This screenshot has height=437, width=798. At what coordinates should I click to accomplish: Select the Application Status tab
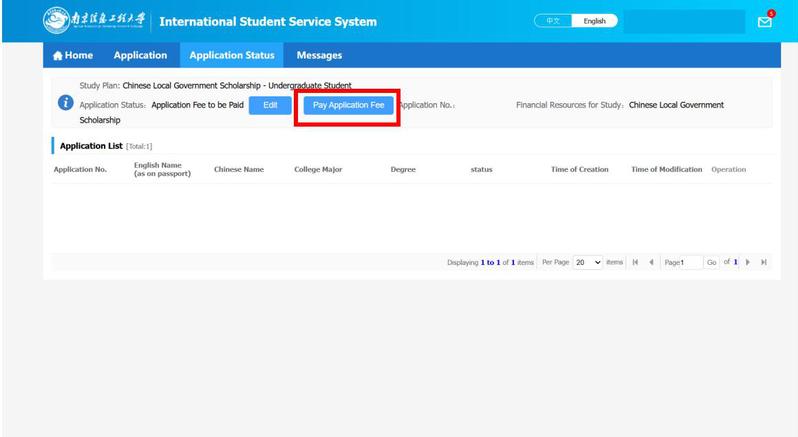click(231, 55)
